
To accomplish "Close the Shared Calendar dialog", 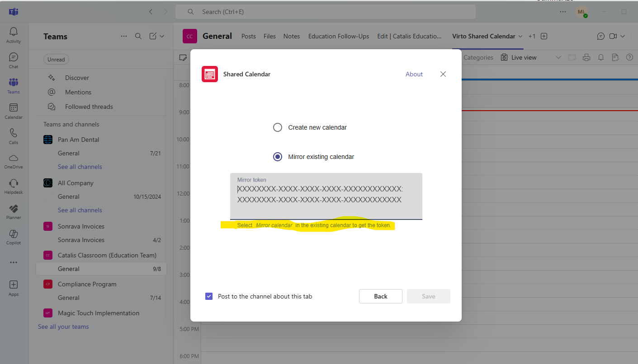I will click(443, 74).
